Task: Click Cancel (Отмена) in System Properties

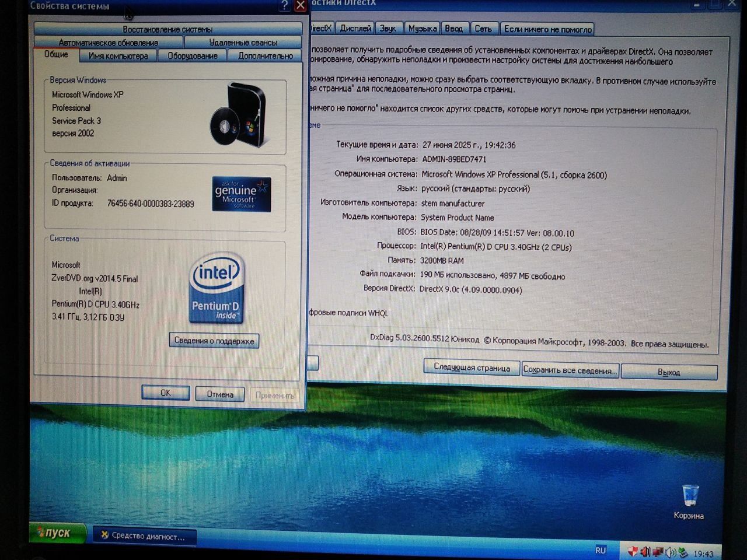Action: [220, 394]
